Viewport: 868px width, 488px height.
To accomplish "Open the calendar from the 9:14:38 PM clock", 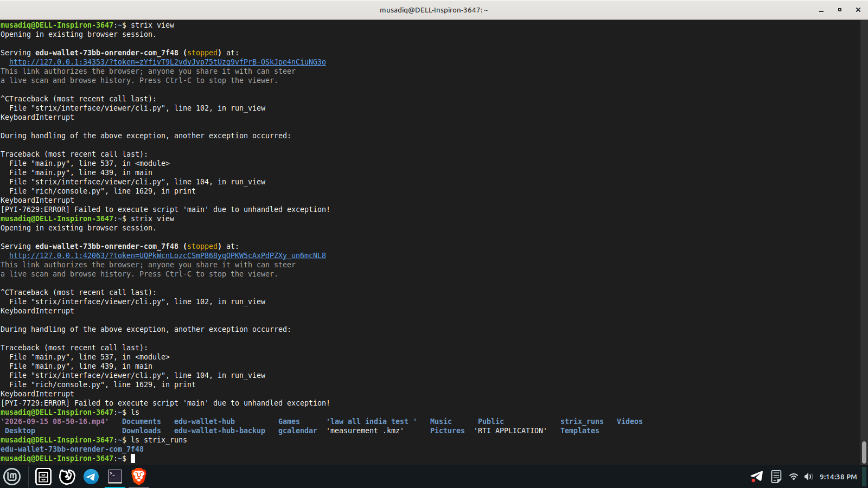I will click(x=838, y=477).
